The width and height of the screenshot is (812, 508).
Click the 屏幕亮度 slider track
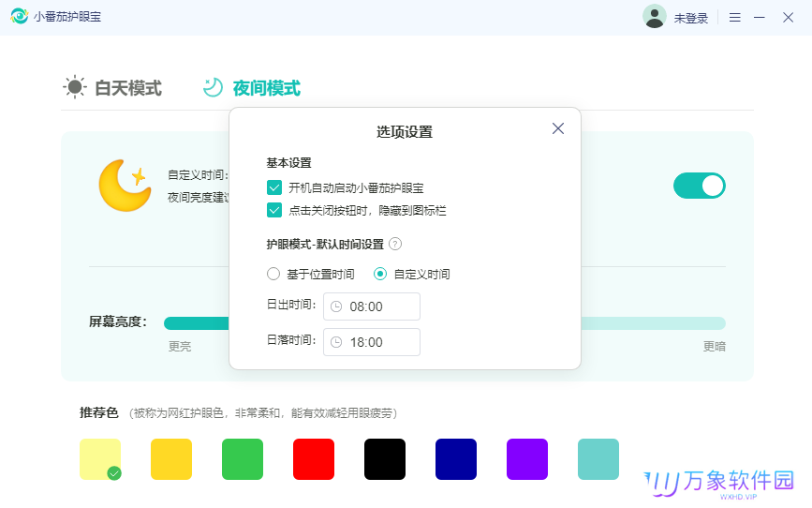tap(444, 323)
